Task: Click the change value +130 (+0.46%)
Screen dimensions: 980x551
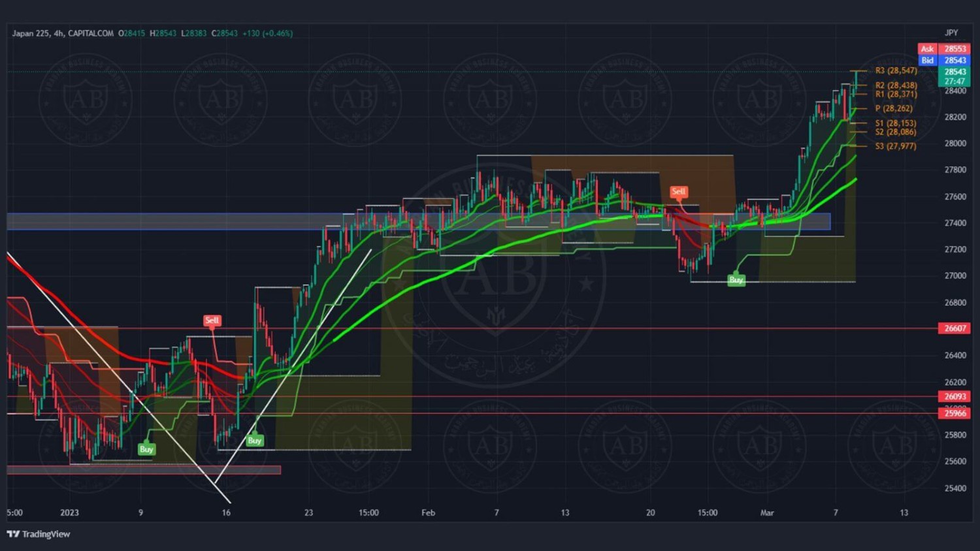Action: coord(268,33)
